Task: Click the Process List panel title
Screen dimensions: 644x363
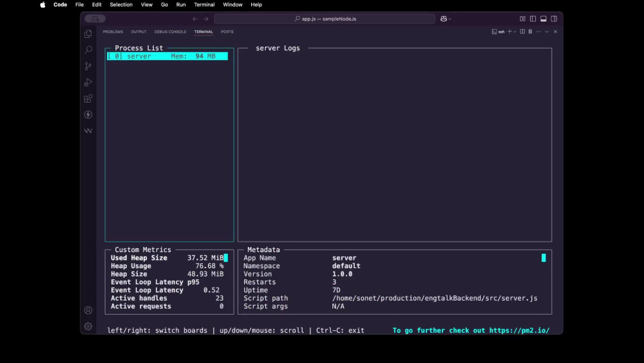Action: click(x=139, y=48)
